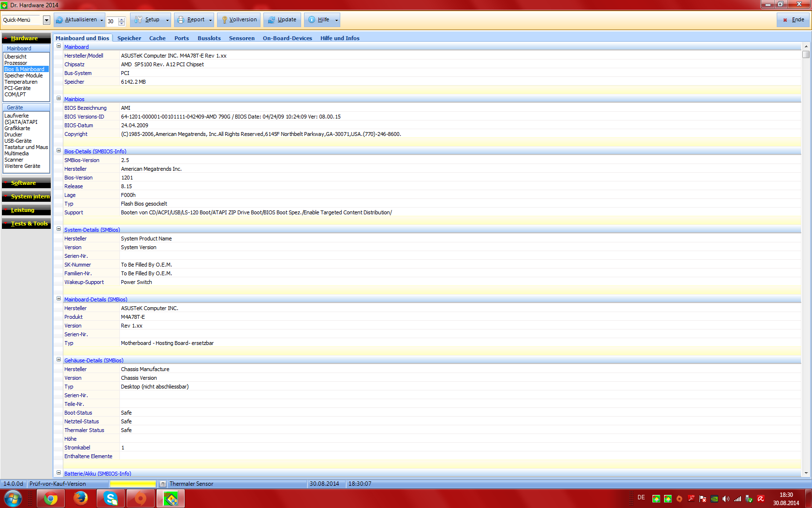Screen dimensions: 812x508
Task: Click the network signal tray icon
Action: coord(738,499)
